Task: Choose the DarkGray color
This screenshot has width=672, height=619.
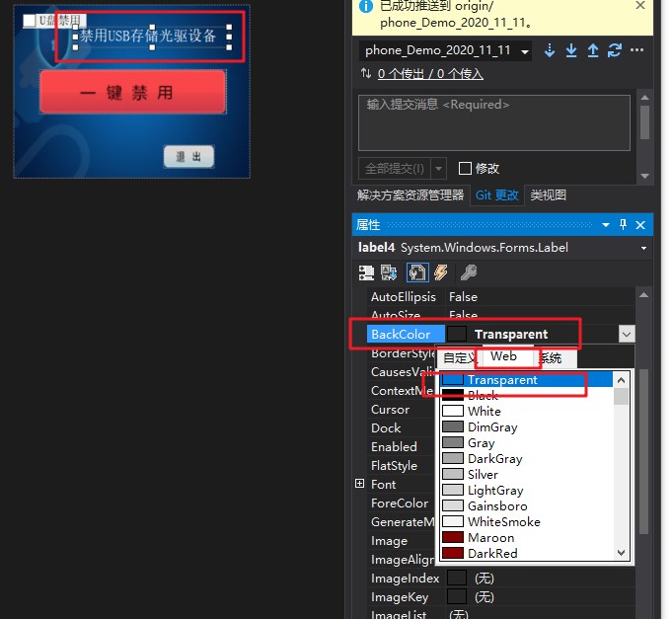Action: click(x=527, y=459)
